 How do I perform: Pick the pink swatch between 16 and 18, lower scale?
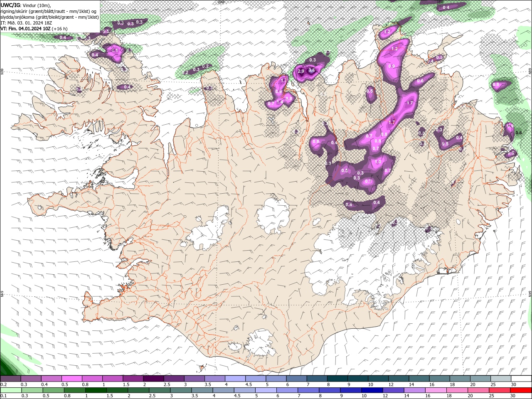click(x=436, y=390)
